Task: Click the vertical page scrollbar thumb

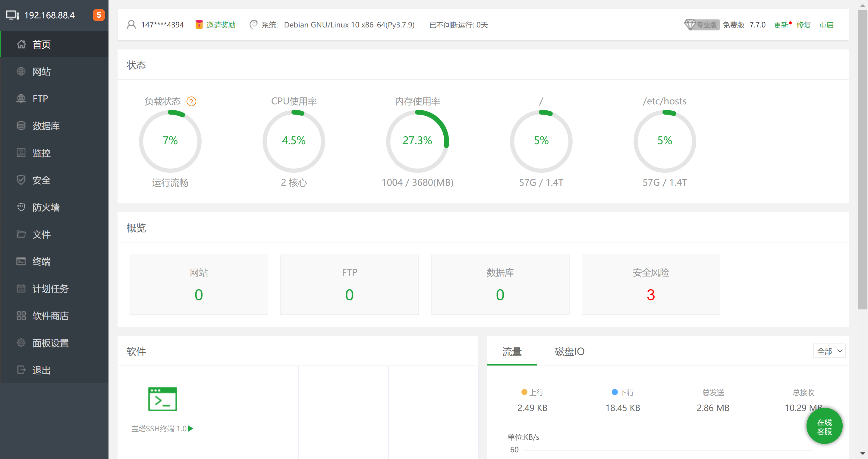Action: coord(863,160)
